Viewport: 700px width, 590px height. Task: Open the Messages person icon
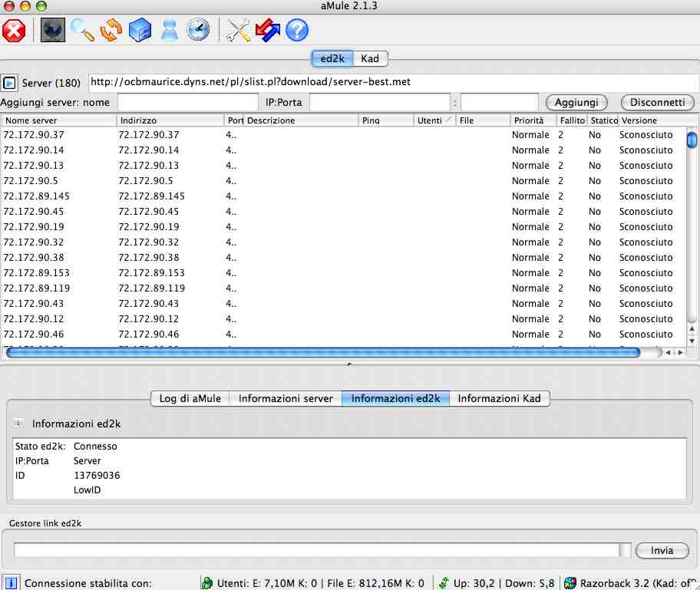(x=169, y=31)
